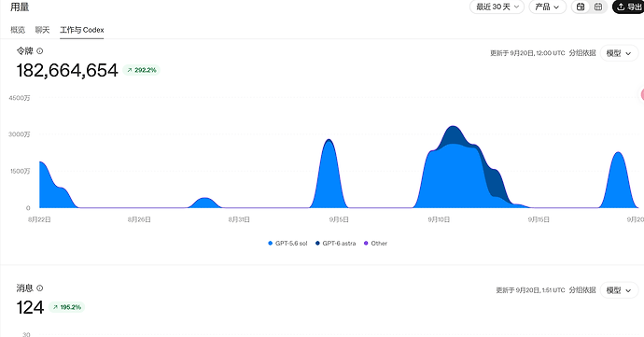The image size is (644, 337).
Task: Click the 令牌 section heading
Action: (24, 51)
